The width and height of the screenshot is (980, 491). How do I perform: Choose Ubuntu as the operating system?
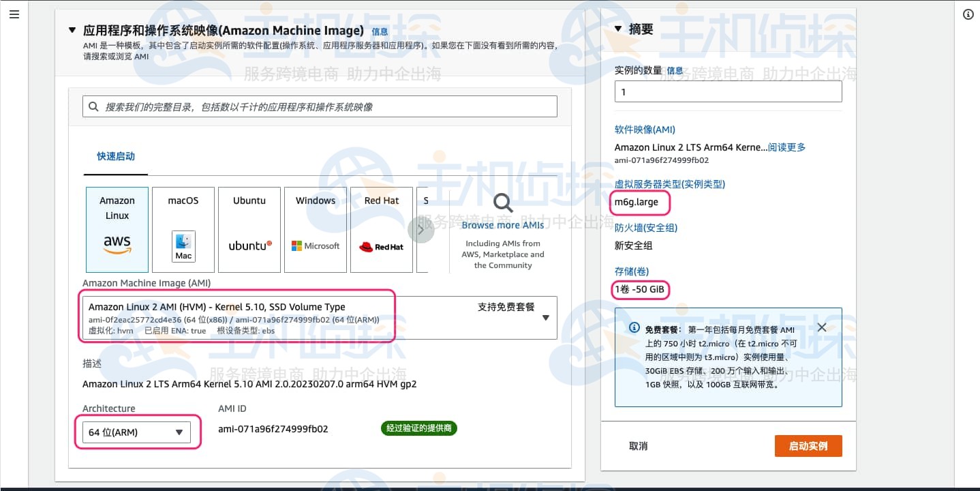pyautogui.click(x=249, y=229)
